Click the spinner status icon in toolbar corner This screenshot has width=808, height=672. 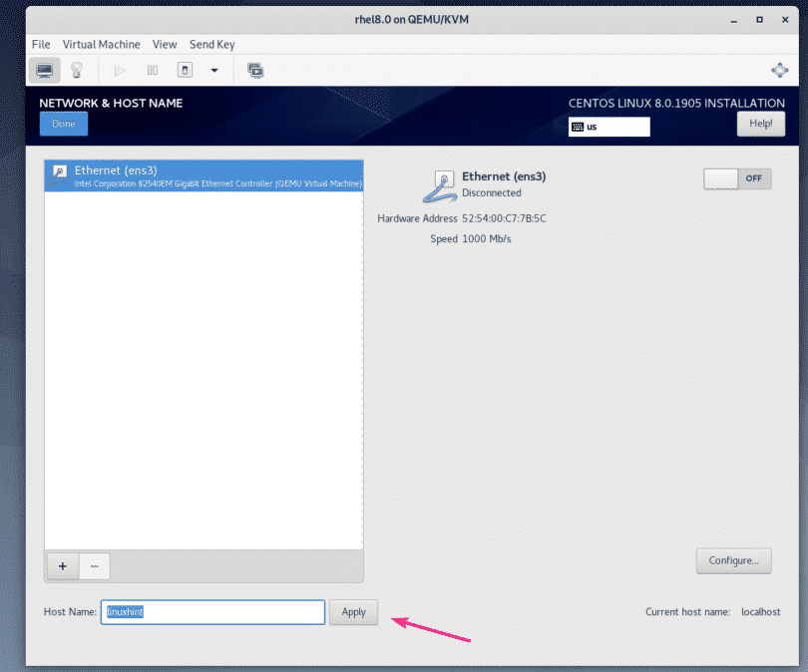pos(779,70)
